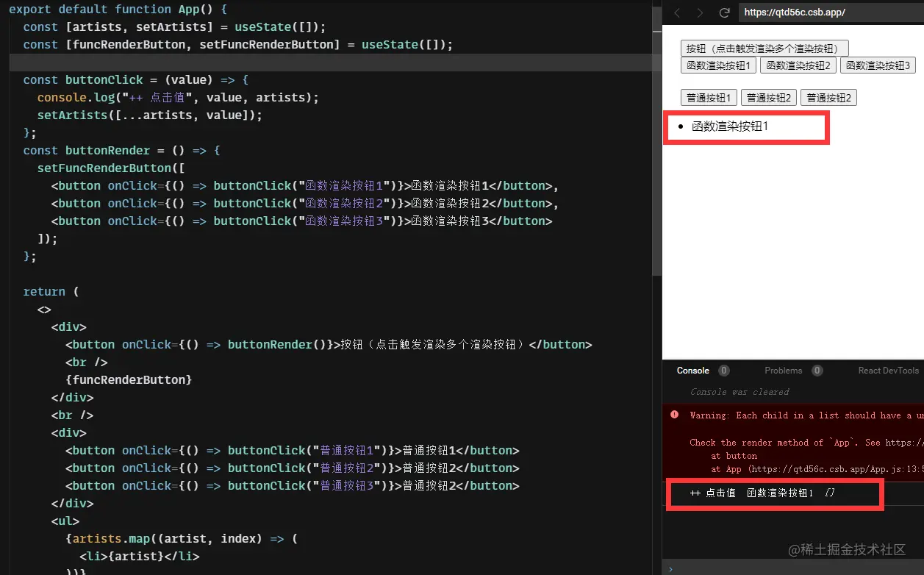
Task: Click the 'setFuncRenderButton([' code line
Action: tap(110, 168)
